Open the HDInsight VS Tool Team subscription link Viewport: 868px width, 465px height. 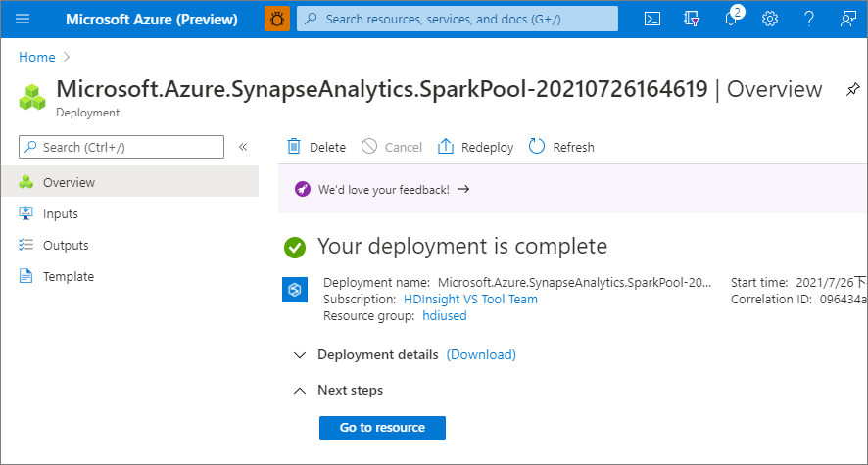click(470, 299)
